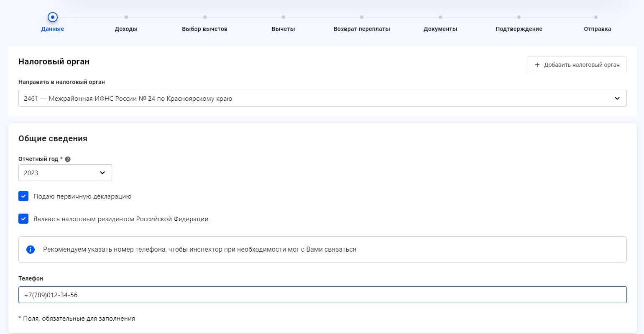Open the Отчетный год 2023 dropdown
This screenshot has height=334, width=644.
tap(65, 173)
